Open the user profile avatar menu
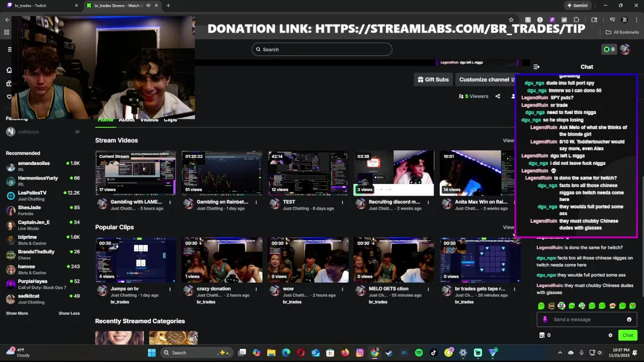Image resolution: width=644 pixels, height=362 pixels. click(625, 49)
